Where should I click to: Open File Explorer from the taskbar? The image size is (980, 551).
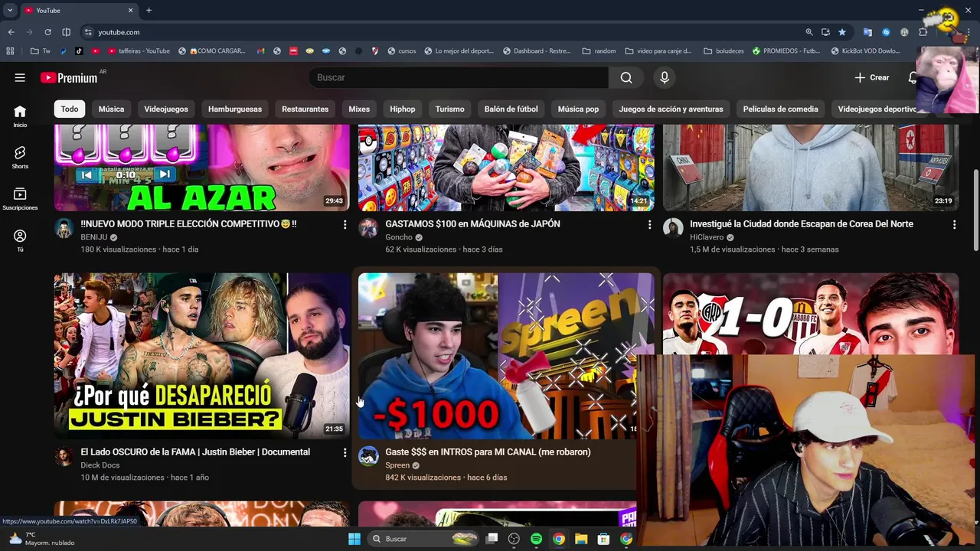[x=581, y=539]
